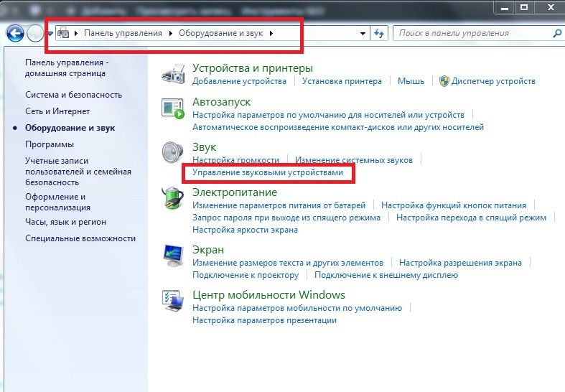Minimize the Control Panel window

pyautogui.click(x=505, y=7)
